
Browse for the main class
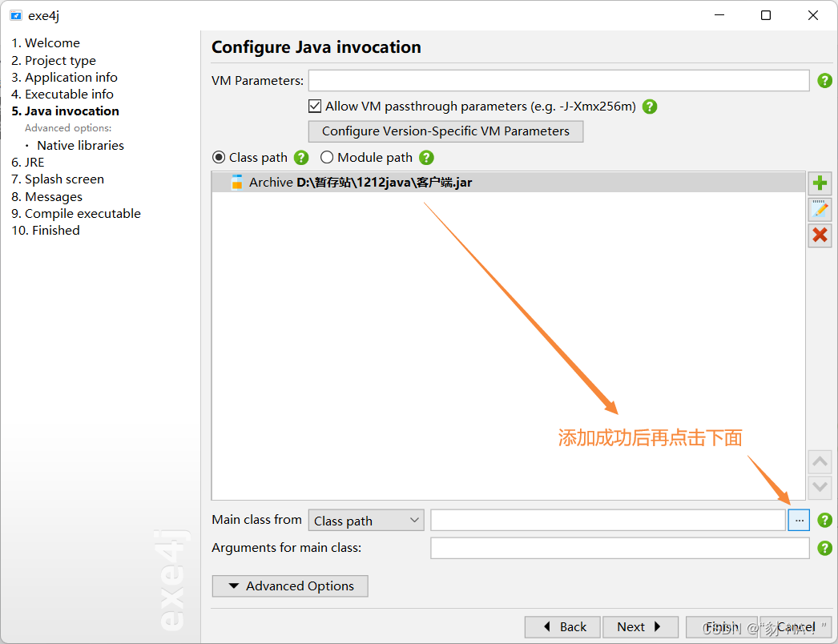[x=799, y=520]
